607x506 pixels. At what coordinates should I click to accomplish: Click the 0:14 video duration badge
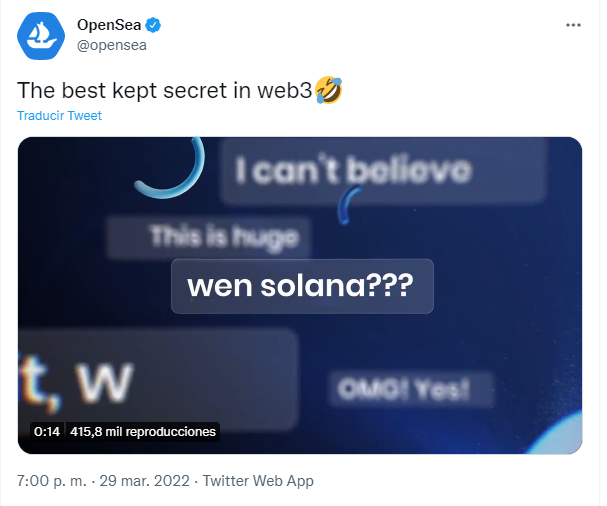47,431
